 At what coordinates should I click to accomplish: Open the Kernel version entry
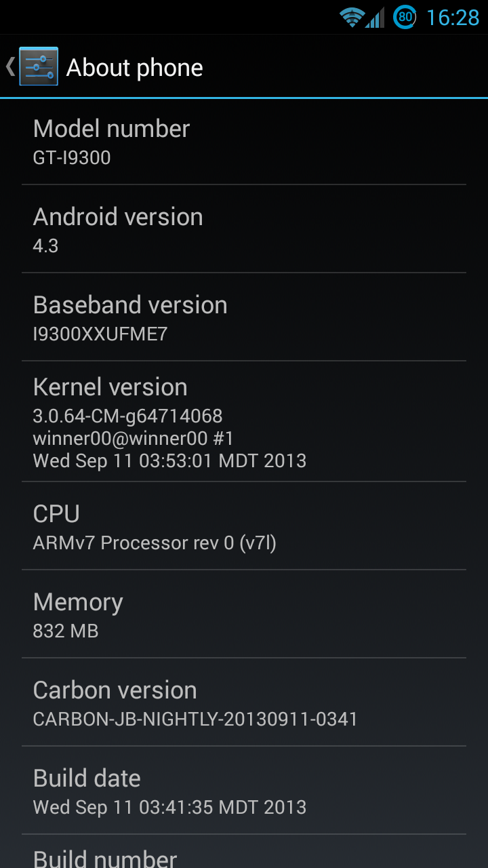tap(244, 422)
